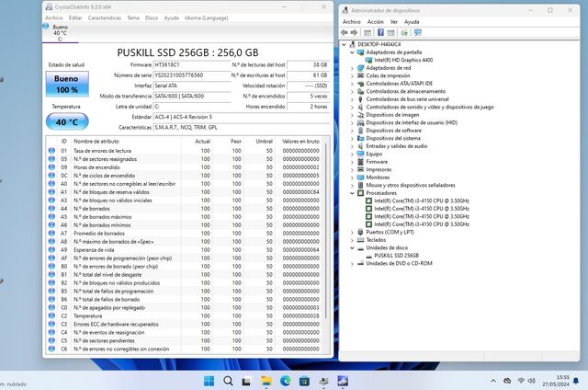Screen dimensions: 588x390
Task: Collapse the DESKTOP-H404JC4 root node
Action: coord(344,44)
